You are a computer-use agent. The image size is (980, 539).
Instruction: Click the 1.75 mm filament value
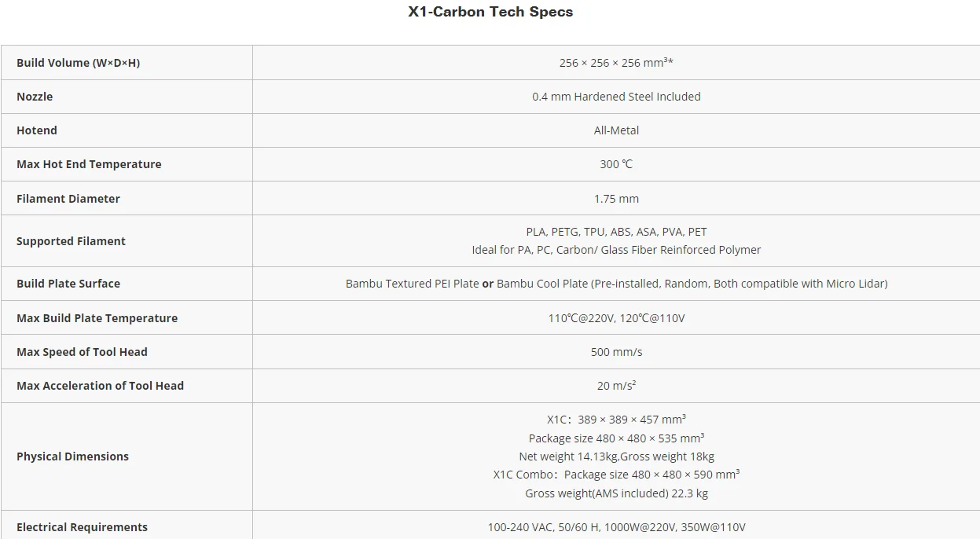click(616, 199)
